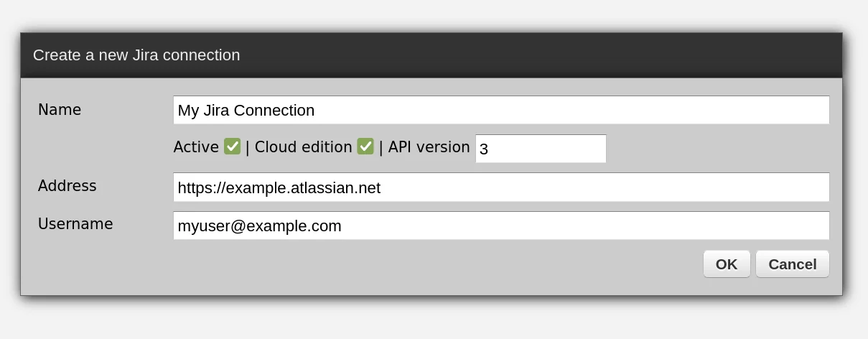
Task: Click the Username field label
Action: click(75, 223)
